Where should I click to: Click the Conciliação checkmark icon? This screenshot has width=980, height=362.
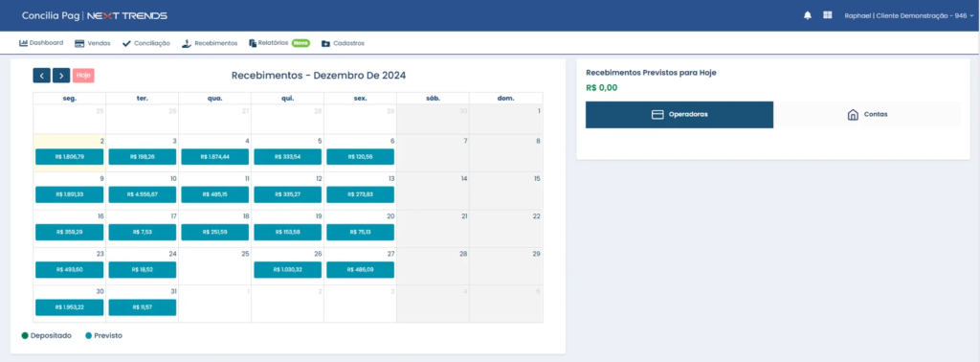click(x=126, y=44)
